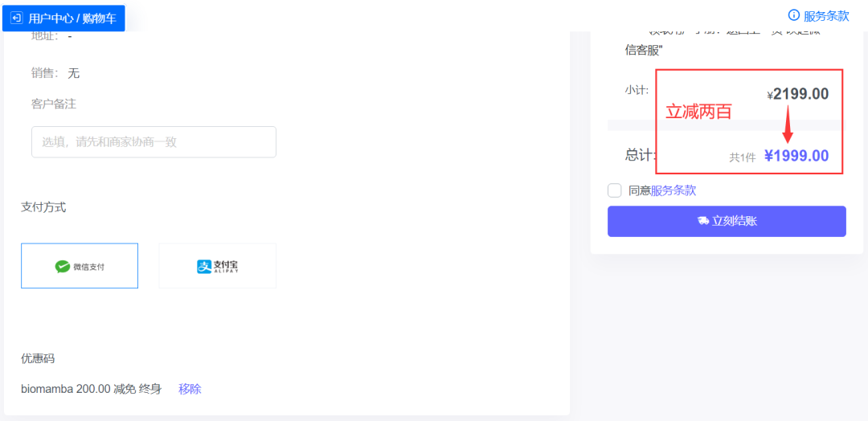Click the info circle icon at top right
This screenshot has width=868, height=421.
click(792, 15)
